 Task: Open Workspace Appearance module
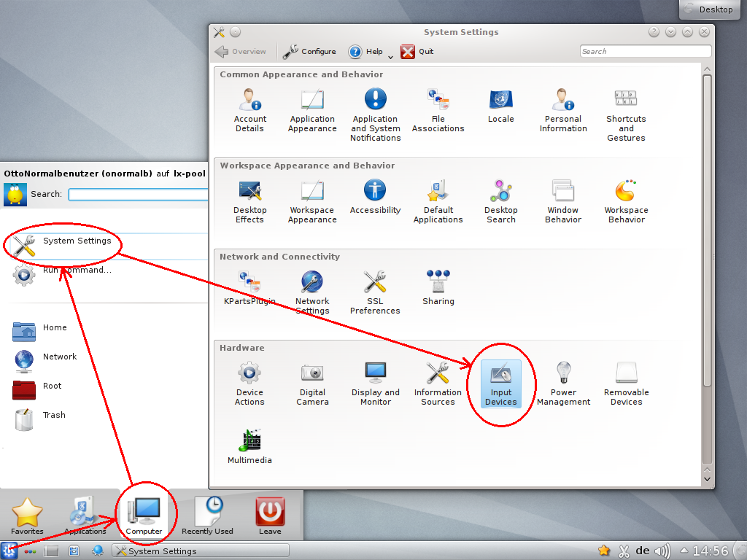coord(312,201)
